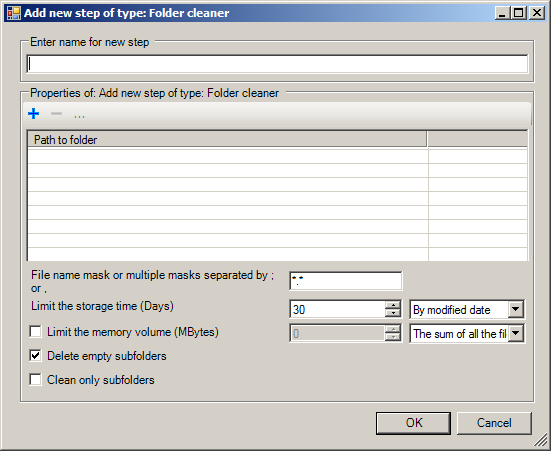Expand The sum of all the files dropdown
The height and width of the screenshot is (451, 551).
(x=516, y=333)
